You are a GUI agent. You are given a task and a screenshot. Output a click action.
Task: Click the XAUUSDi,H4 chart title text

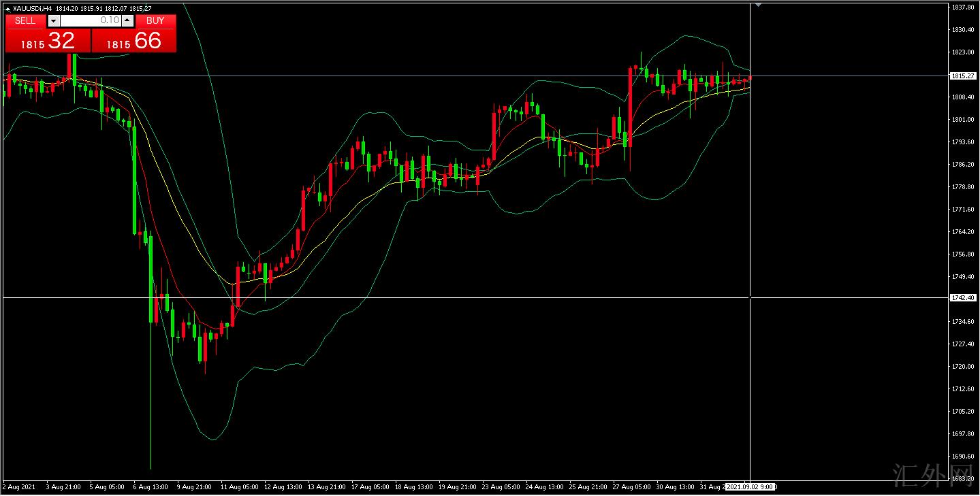[x=32, y=9]
